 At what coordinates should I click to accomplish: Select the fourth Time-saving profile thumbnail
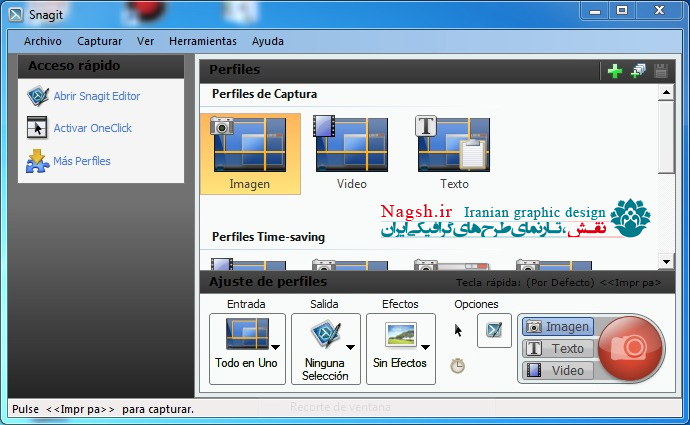click(554, 264)
